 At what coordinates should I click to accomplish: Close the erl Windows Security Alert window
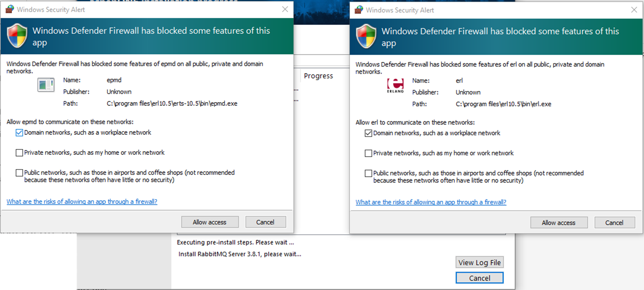[634, 10]
